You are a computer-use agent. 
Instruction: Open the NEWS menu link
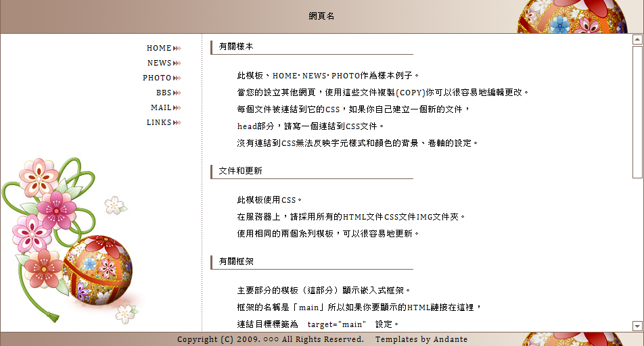coord(160,63)
